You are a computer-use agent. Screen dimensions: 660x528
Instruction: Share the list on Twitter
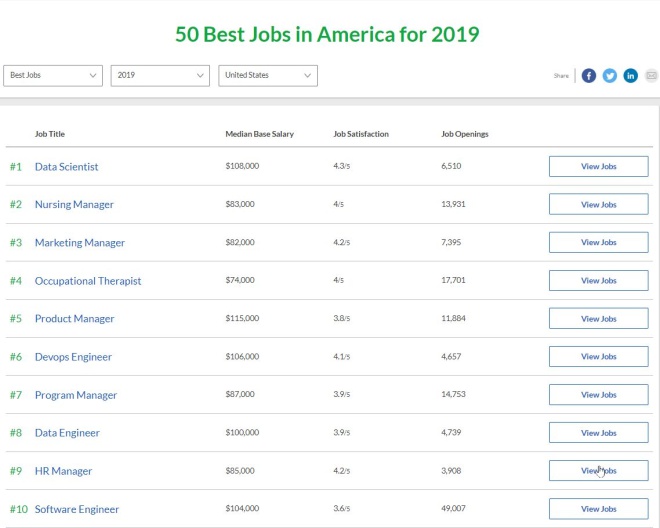(x=610, y=76)
